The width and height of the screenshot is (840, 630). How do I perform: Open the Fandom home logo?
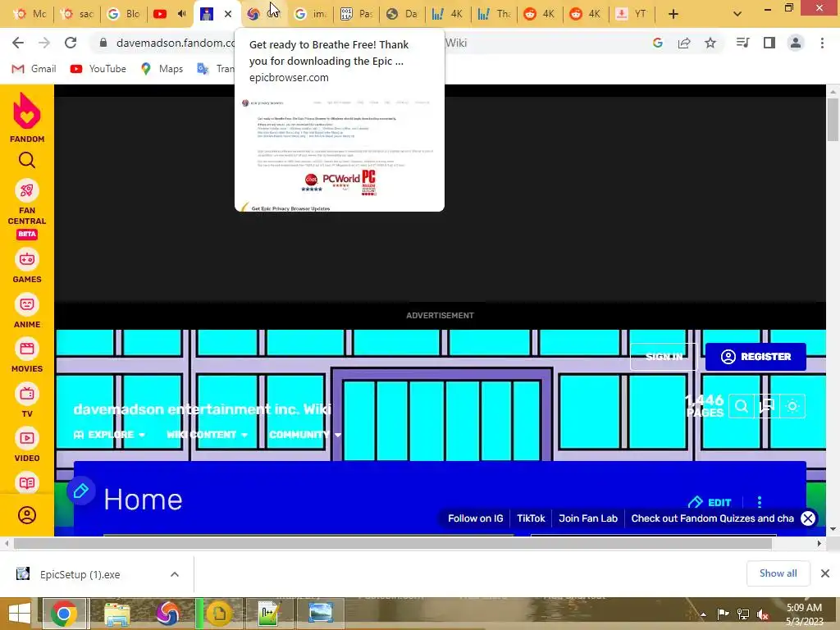click(27, 116)
